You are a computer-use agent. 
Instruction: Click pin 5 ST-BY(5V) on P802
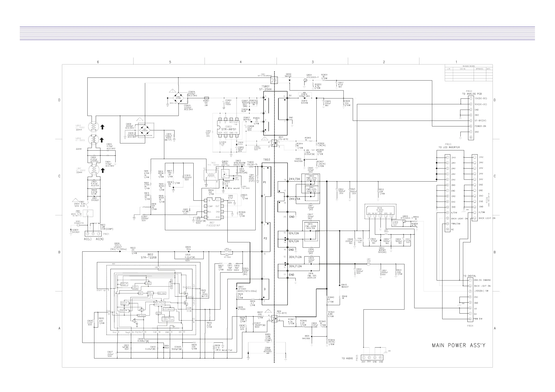[471, 121]
